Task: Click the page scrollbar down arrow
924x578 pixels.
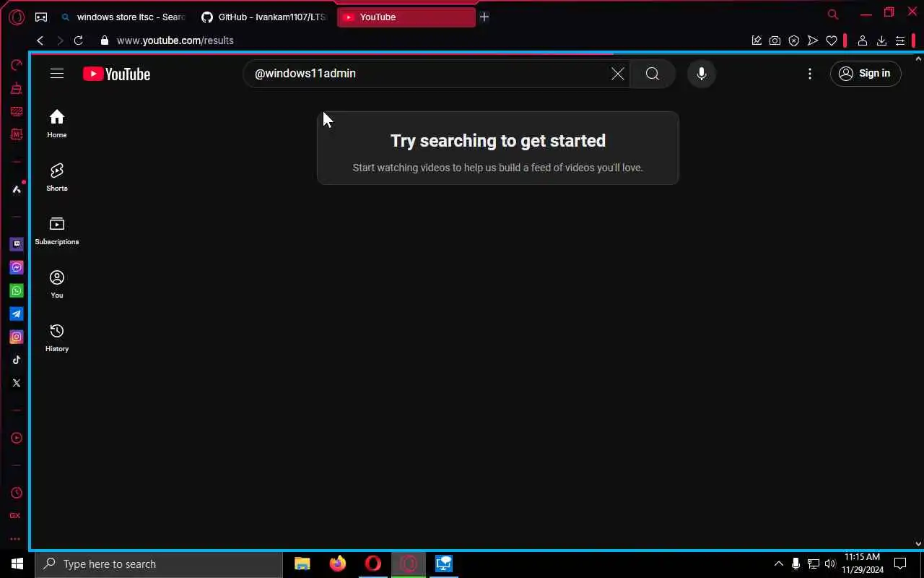Action: tap(918, 544)
